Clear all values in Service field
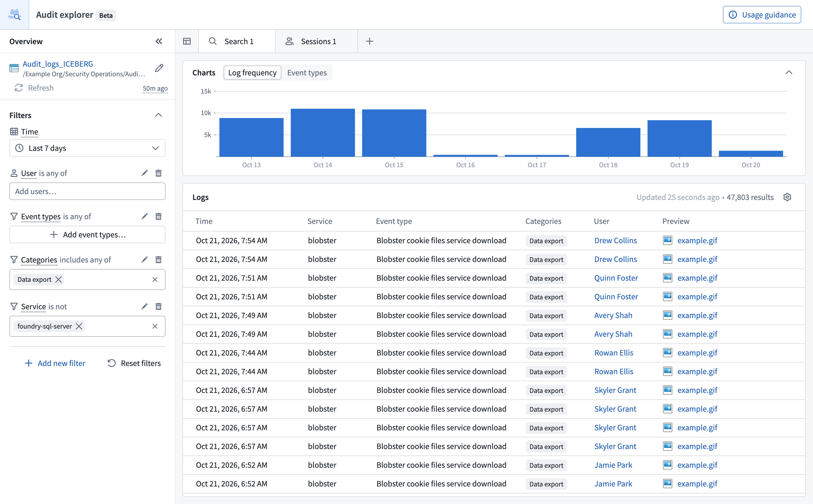The width and height of the screenshot is (813, 504). [155, 326]
